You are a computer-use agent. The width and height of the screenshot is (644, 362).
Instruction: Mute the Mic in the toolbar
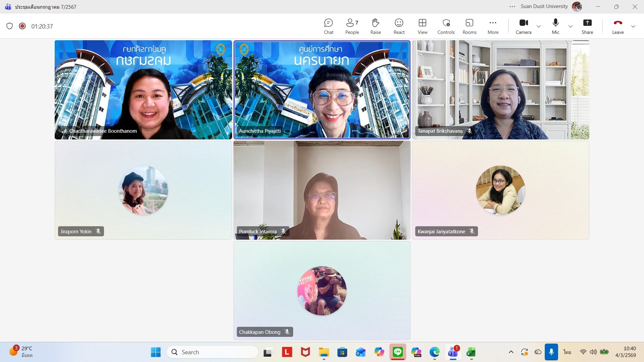tap(555, 26)
